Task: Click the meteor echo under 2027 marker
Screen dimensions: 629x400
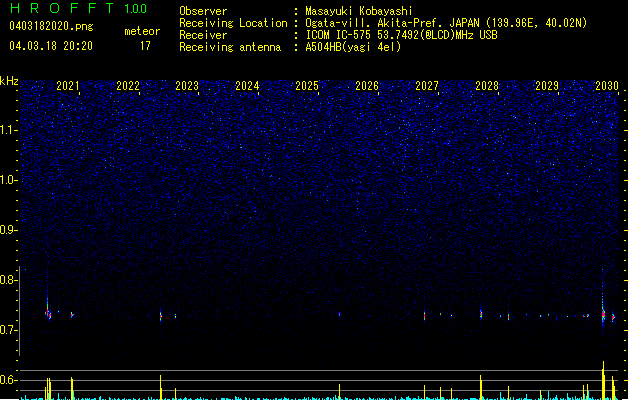Action: [x=424, y=315]
